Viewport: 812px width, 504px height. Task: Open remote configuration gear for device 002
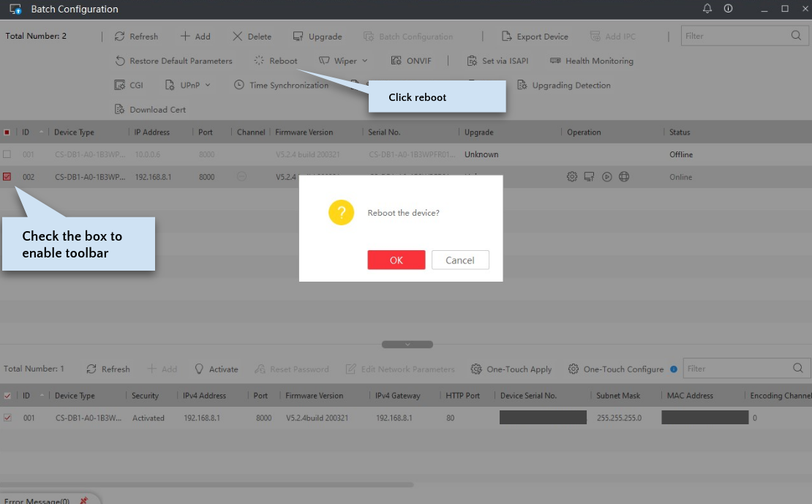pos(572,177)
